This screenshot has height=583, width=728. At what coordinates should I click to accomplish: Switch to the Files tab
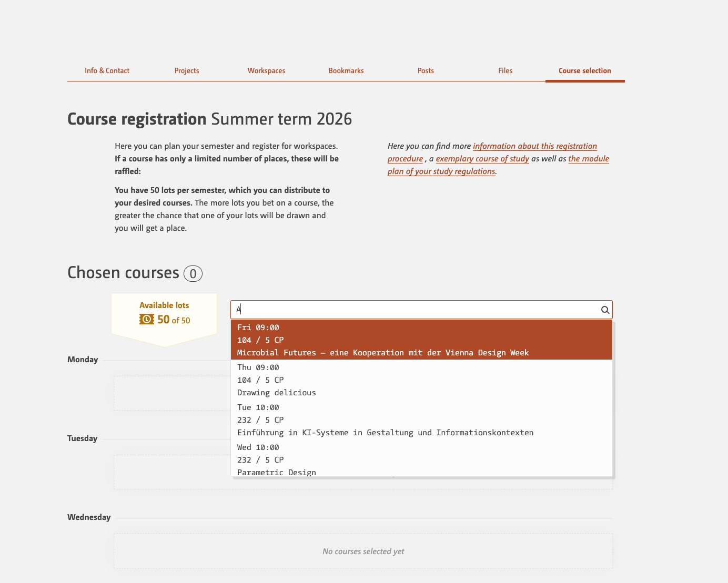pyautogui.click(x=505, y=70)
